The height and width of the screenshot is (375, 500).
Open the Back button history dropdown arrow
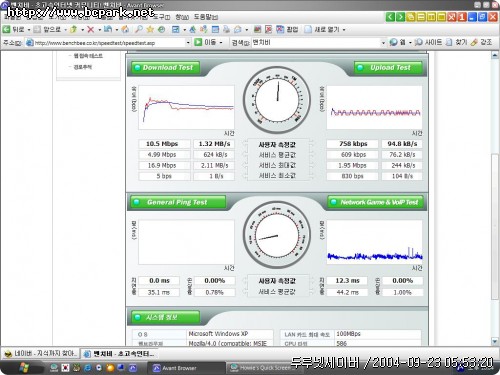29,30
